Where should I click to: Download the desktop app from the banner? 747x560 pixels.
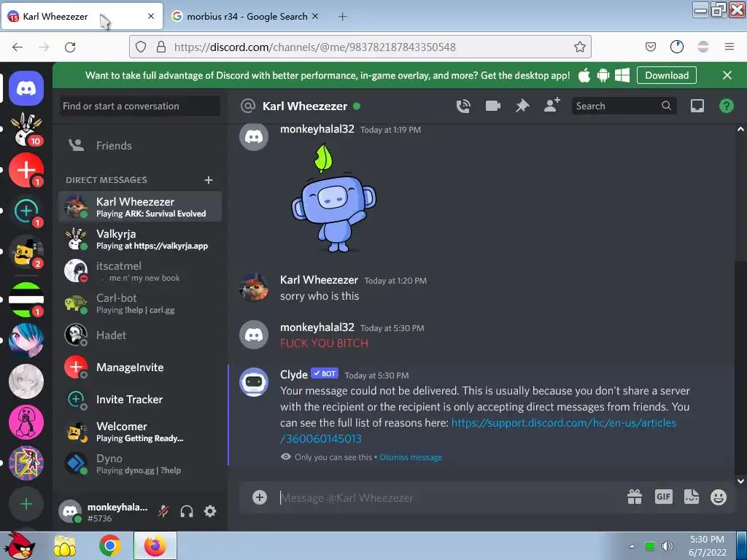point(667,75)
